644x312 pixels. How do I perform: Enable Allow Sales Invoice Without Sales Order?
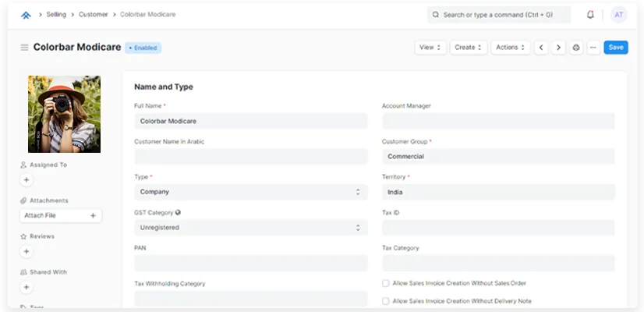386,283
